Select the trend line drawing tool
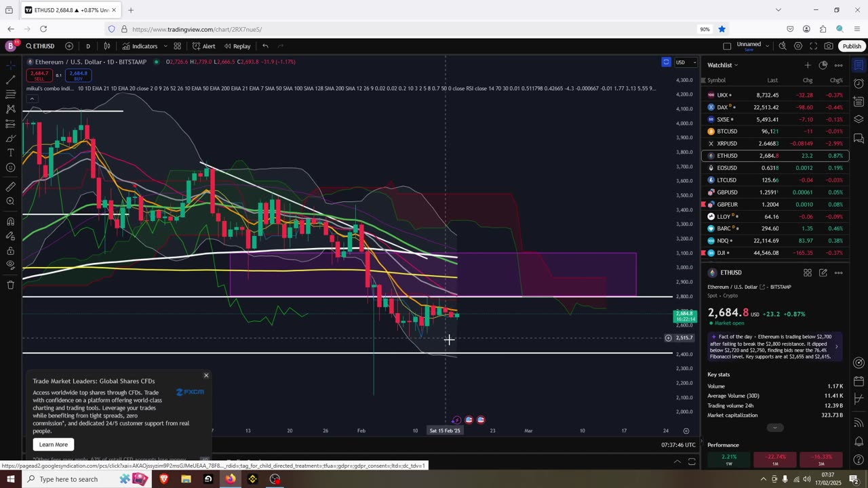The image size is (868, 488). (10, 80)
